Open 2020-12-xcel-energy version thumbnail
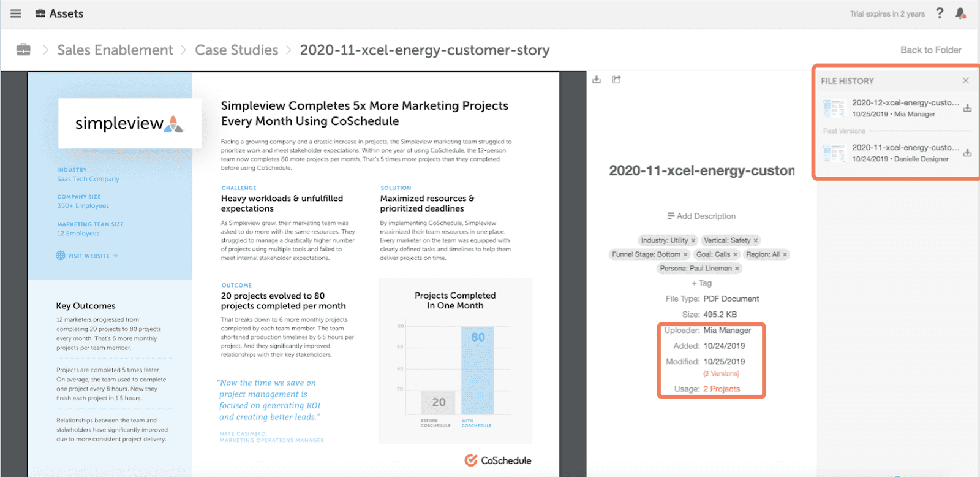Image resolution: width=980 pixels, height=477 pixels. (x=834, y=109)
